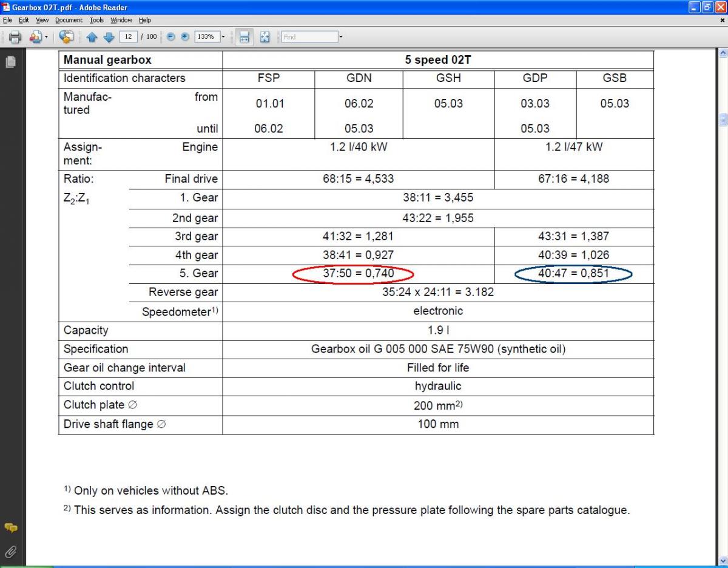728x568 pixels.
Task: Toggle fit one full page view
Action: [265, 37]
